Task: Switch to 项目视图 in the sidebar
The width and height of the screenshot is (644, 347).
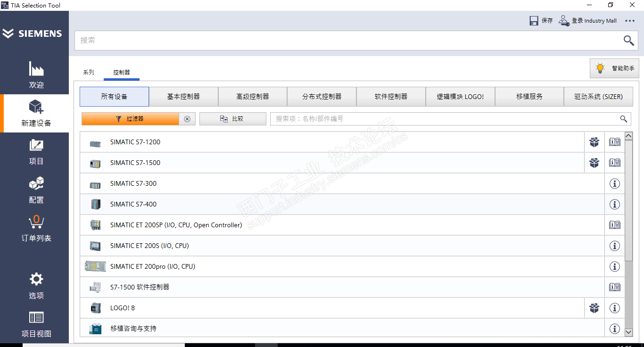Action: pos(36,325)
